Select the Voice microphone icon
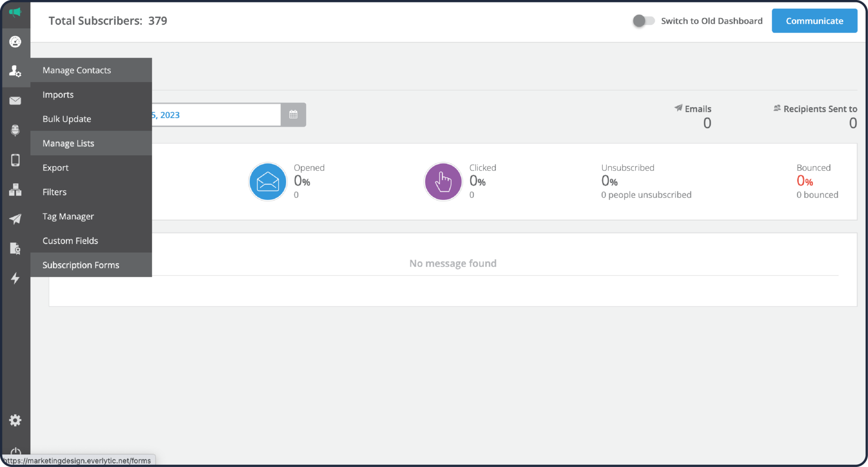 (15, 130)
